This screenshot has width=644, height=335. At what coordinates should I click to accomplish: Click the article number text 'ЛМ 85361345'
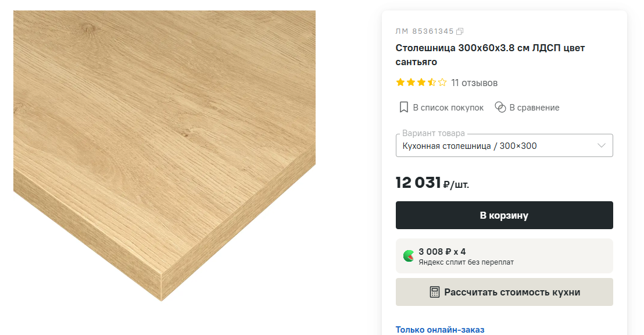(x=424, y=31)
